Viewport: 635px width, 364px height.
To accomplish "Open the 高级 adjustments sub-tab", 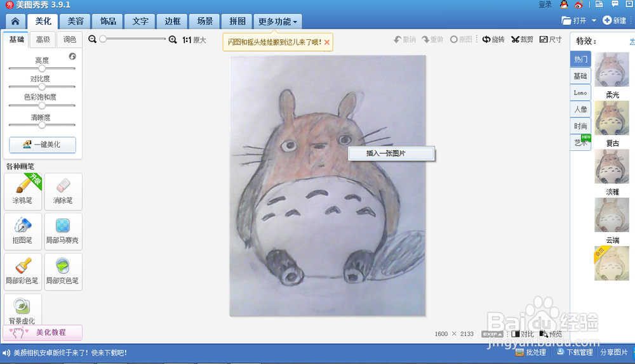I will point(43,39).
